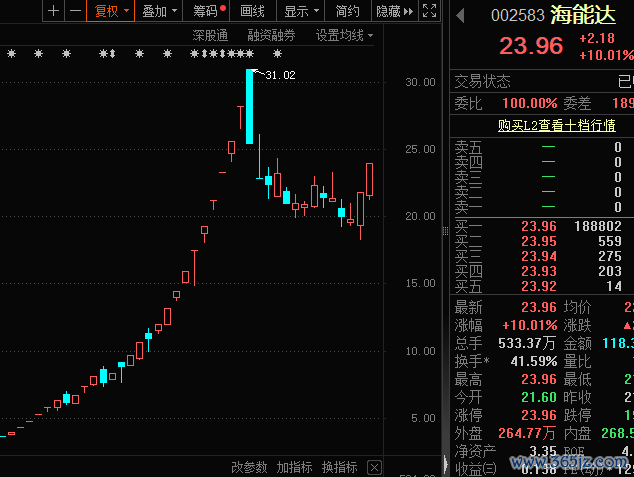Click the left triangle arrow beside stock code

[460, 16]
